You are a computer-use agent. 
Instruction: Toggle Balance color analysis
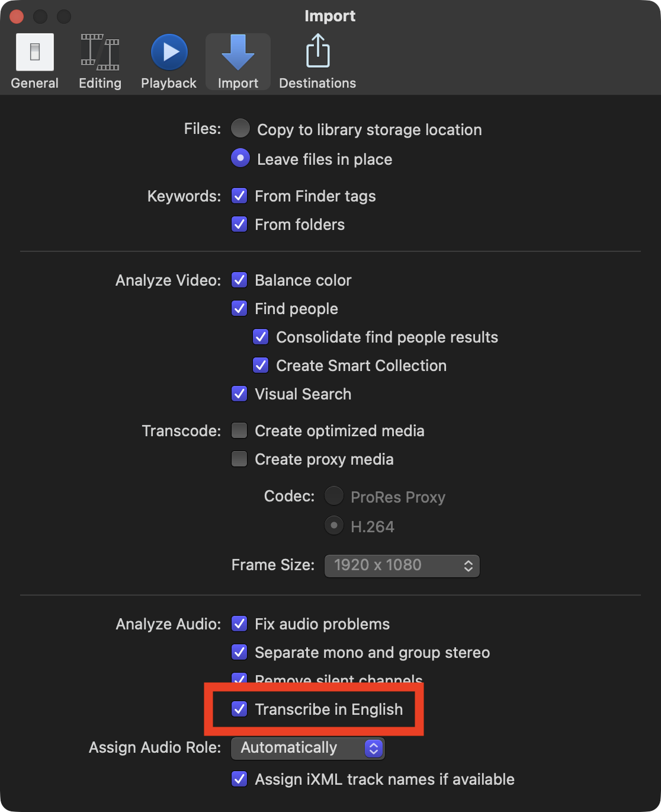(x=239, y=280)
